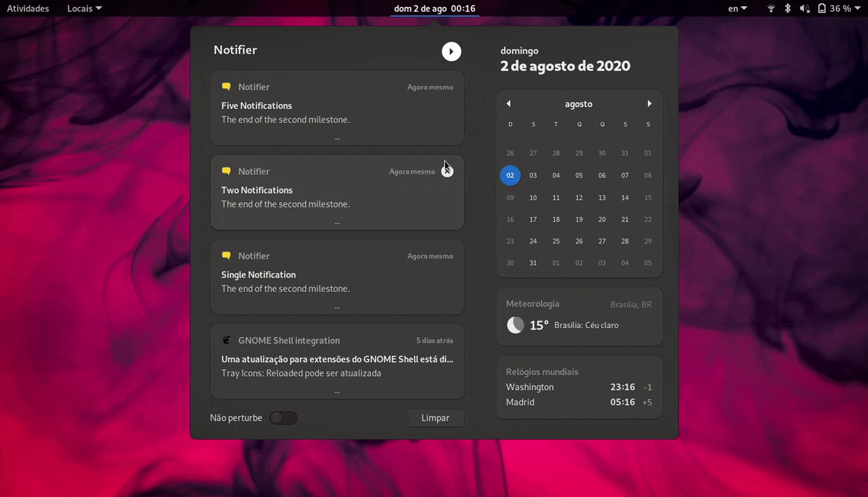Click the Bluetooth icon in the top bar

point(787,8)
